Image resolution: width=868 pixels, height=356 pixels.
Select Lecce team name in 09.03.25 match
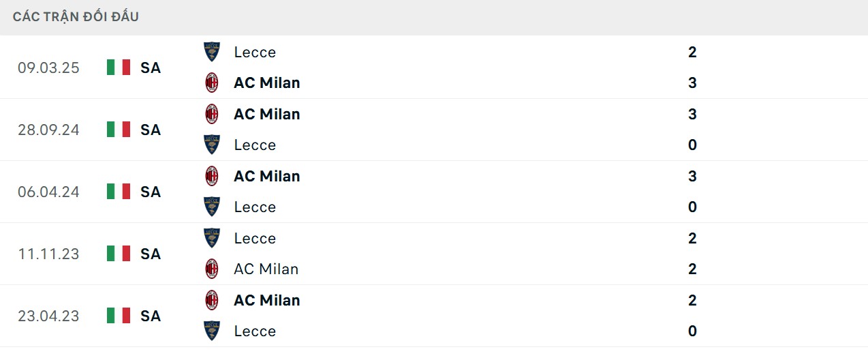point(255,52)
